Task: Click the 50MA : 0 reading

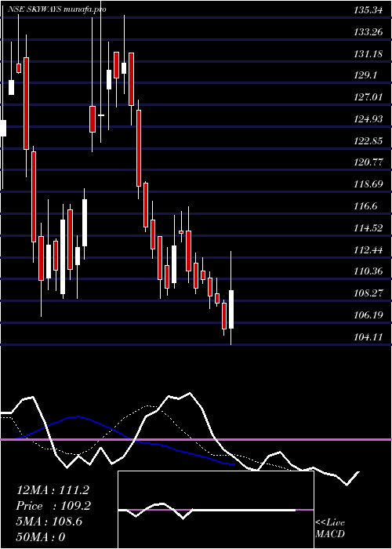Action: click(x=41, y=537)
